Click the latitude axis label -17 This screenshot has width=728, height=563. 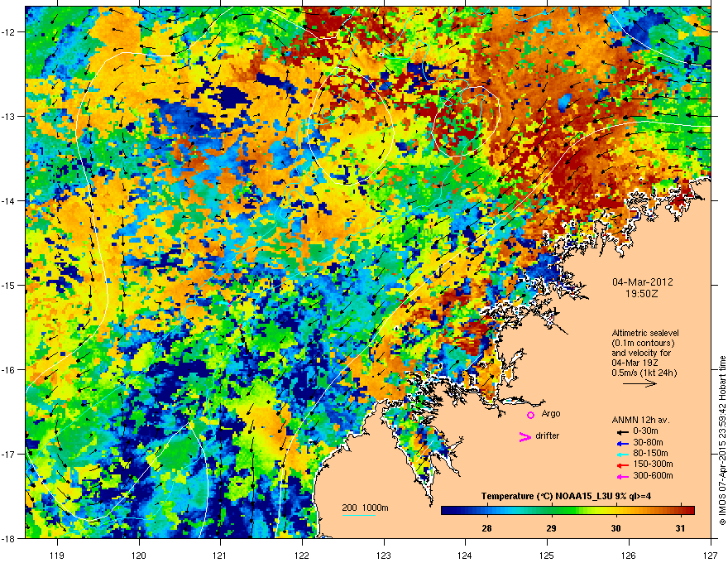pyautogui.click(x=9, y=454)
